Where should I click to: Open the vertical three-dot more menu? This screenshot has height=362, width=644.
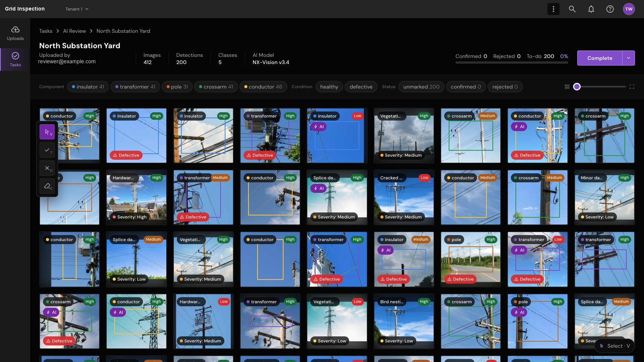pos(553,9)
